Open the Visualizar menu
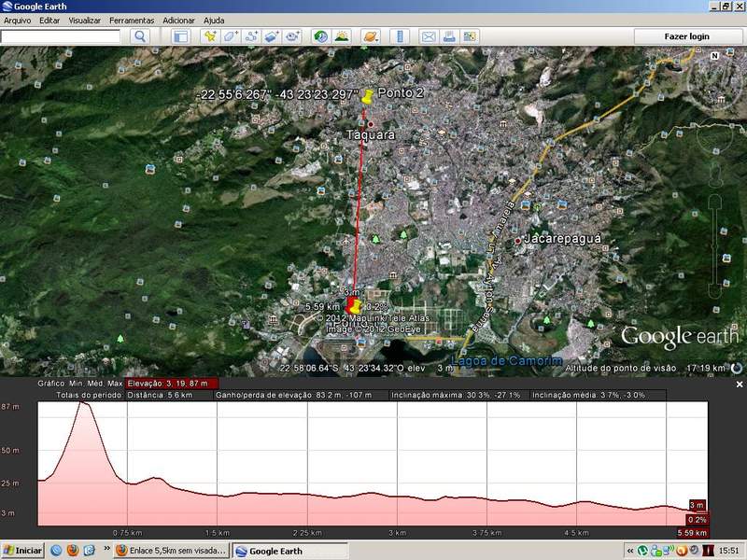The height and width of the screenshot is (560, 747). [x=84, y=21]
